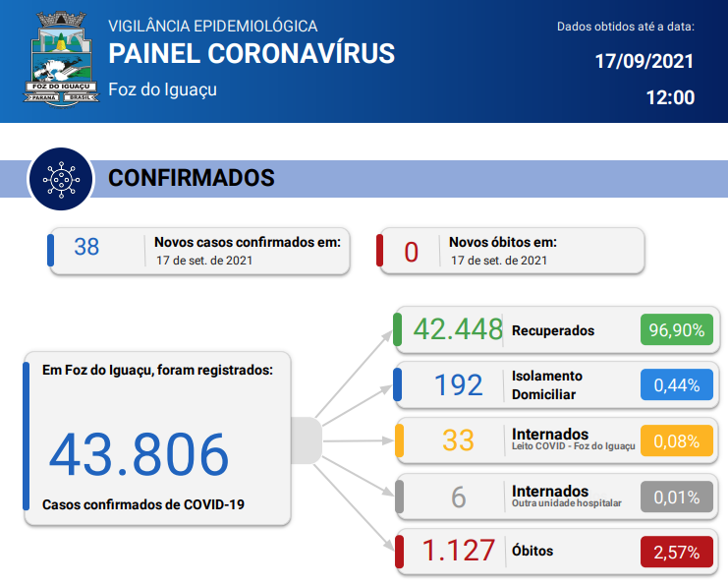Click the coronavirus icon beside CONFIRMADOS
The image size is (728, 586).
click(x=61, y=179)
